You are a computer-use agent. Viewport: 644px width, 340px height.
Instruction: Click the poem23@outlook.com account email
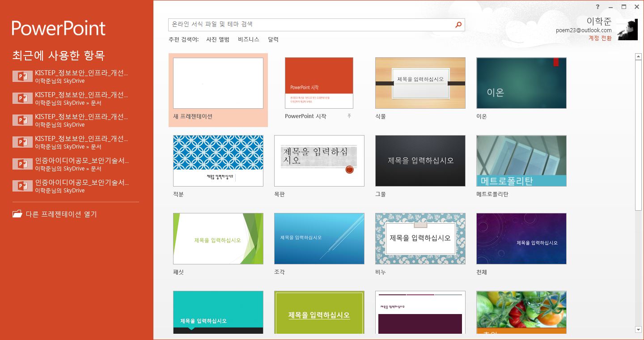(584, 30)
